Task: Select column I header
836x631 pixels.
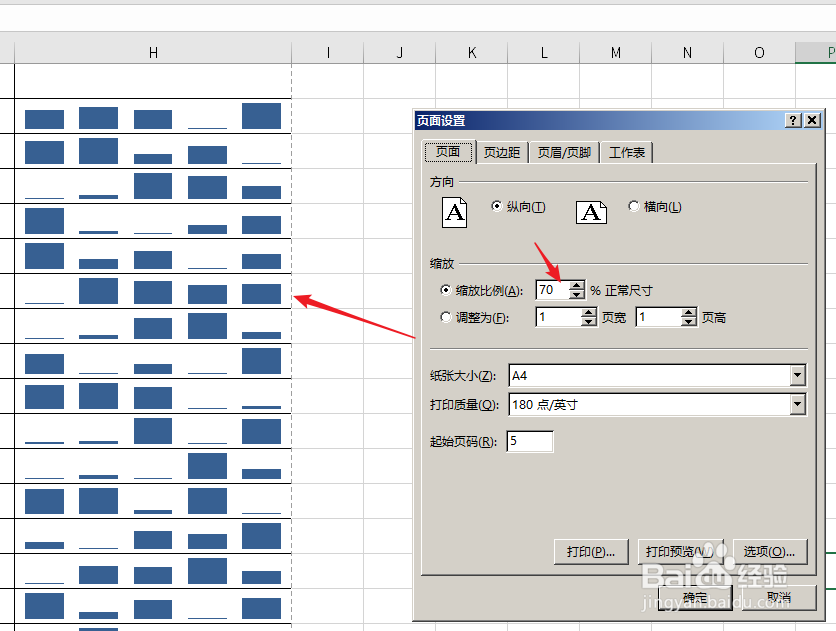Action: coord(328,53)
